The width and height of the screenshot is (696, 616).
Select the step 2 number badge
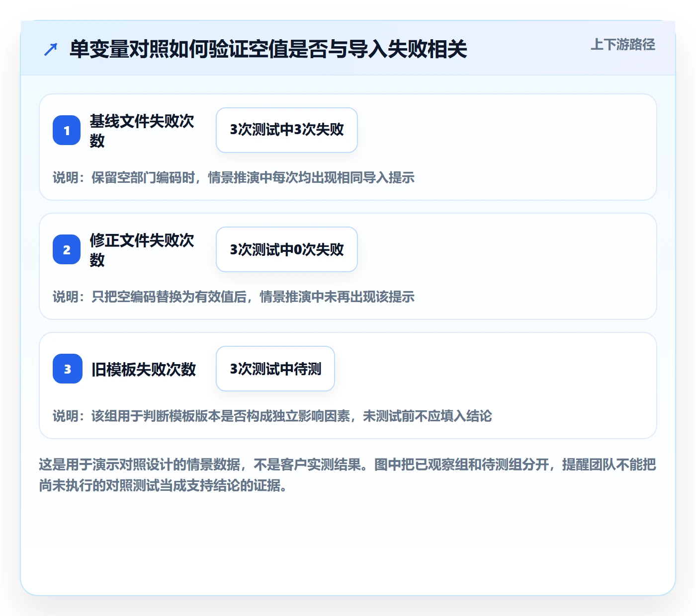(67, 249)
